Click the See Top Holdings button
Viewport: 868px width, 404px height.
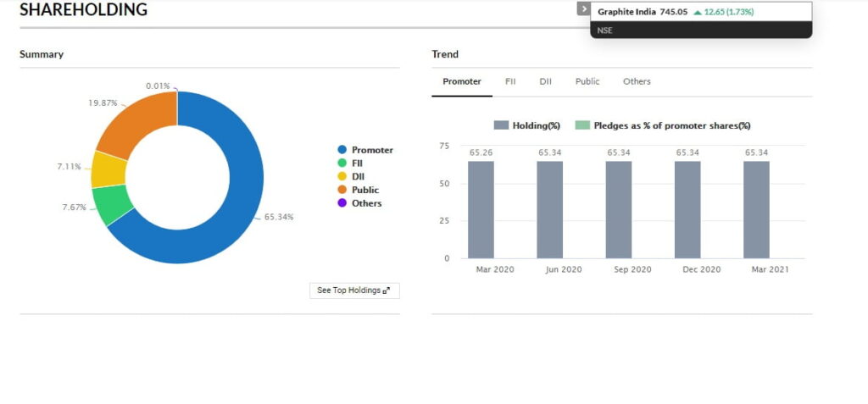pos(353,291)
